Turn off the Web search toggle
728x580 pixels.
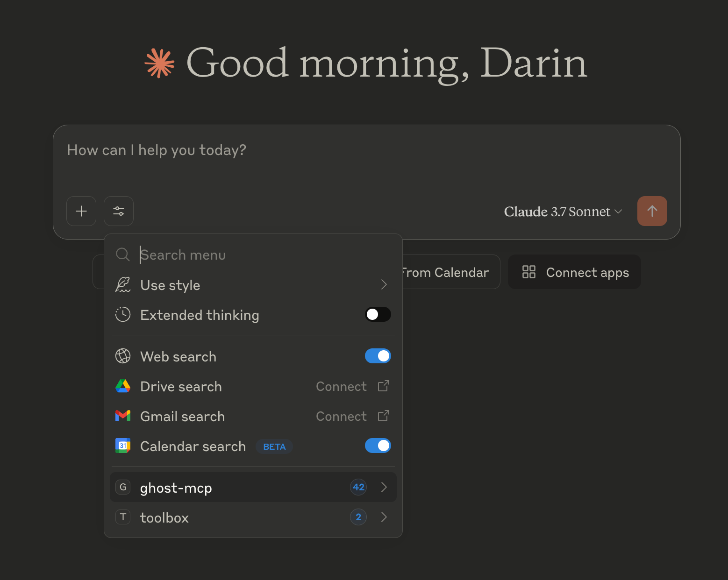click(378, 356)
